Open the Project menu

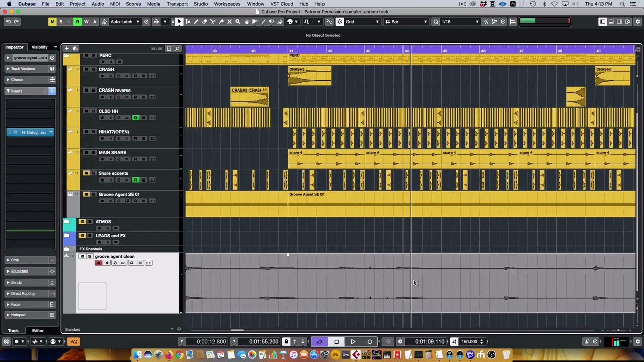coord(77,4)
